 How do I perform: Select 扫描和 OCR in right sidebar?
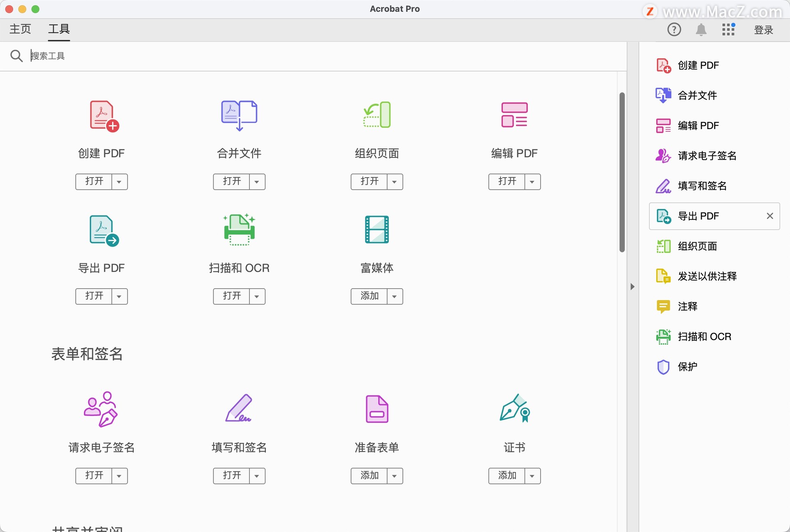[714, 337]
